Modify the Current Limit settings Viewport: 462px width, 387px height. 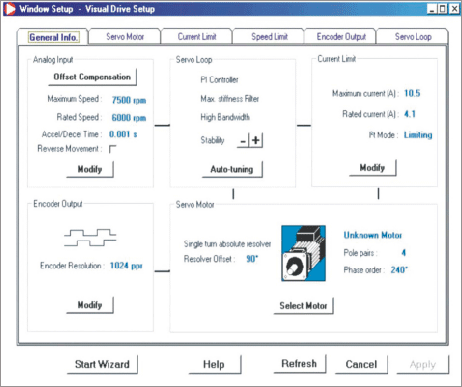[372, 168]
